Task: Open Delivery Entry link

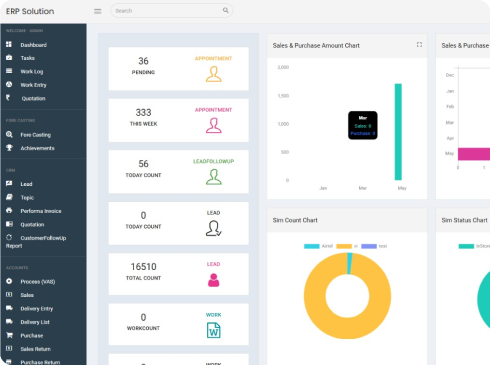Action: coord(37,309)
